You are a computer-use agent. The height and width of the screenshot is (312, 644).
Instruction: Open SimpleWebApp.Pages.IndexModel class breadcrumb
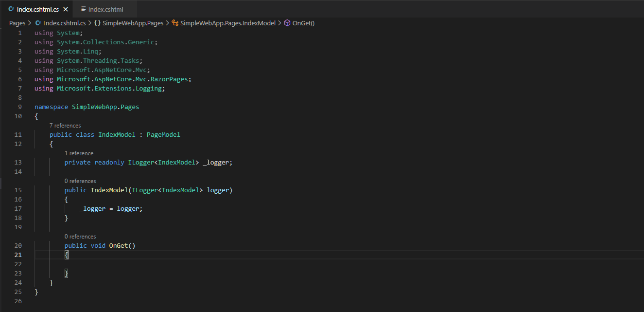pyautogui.click(x=228, y=23)
